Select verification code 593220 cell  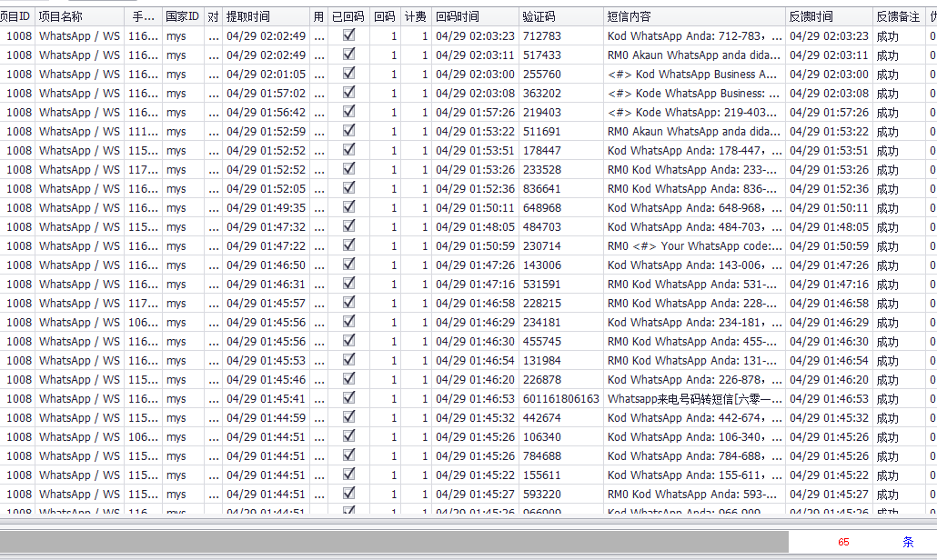tap(561, 495)
